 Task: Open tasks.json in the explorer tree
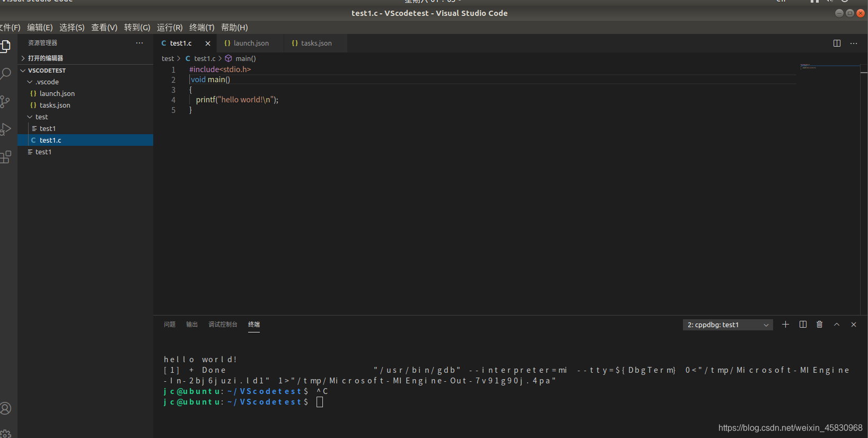(x=85, y=105)
